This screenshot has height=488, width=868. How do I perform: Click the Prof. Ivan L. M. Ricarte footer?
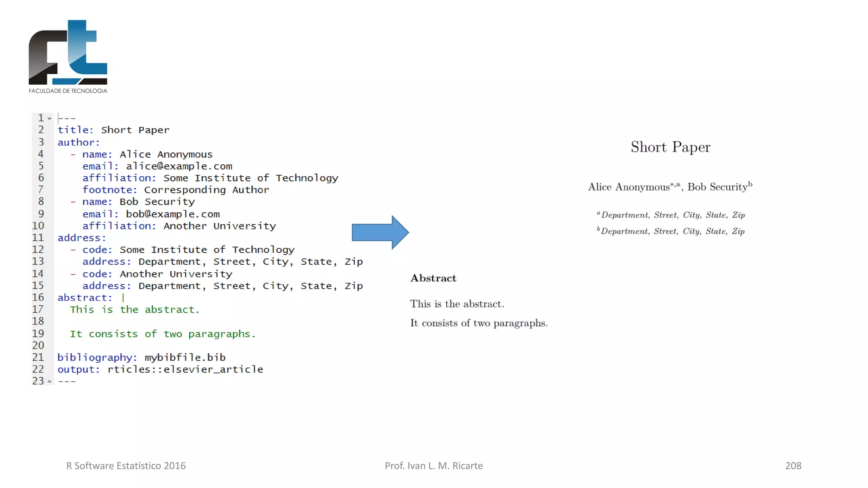(x=434, y=466)
